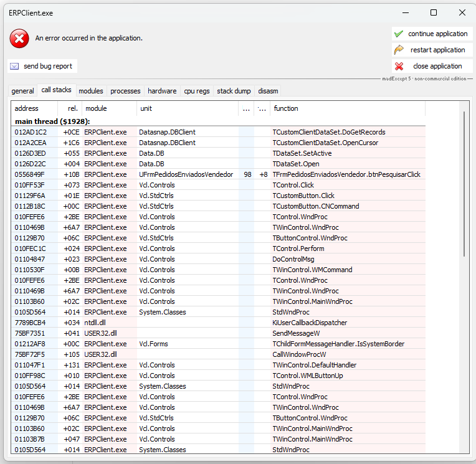
Task: Open the general tab
Action: click(x=22, y=91)
